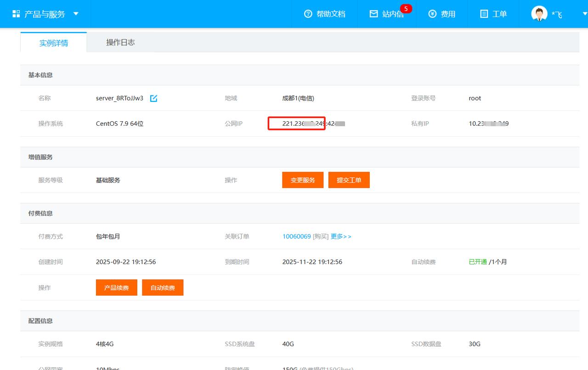Click the grid icon beside 产品与服务
This screenshot has height=370, width=588.
click(16, 14)
